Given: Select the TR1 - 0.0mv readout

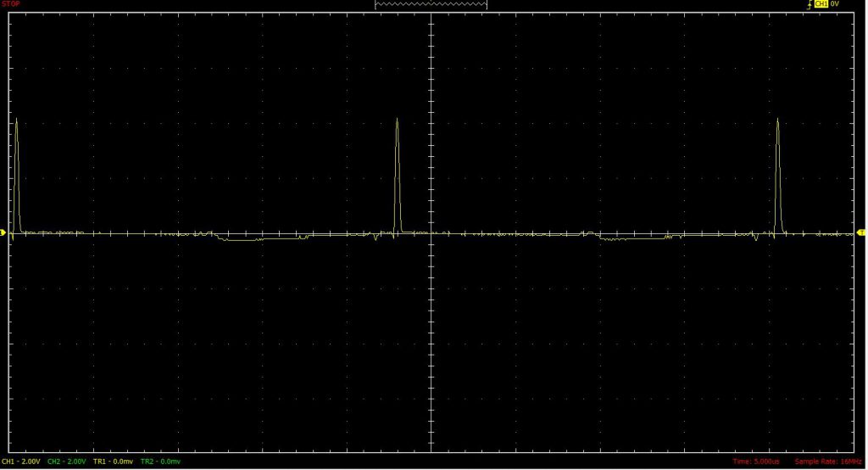Looking at the screenshot, I should pyautogui.click(x=113, y=462).
